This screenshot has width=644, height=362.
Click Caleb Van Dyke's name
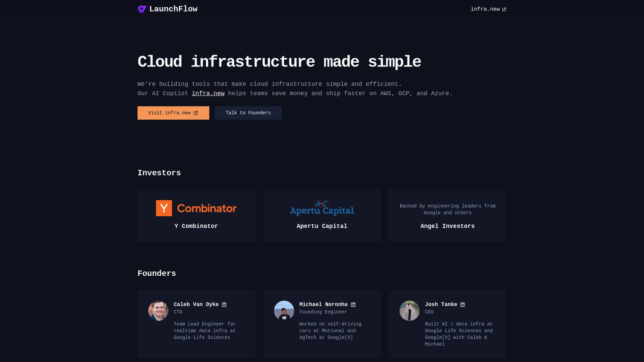click(196, 304)
